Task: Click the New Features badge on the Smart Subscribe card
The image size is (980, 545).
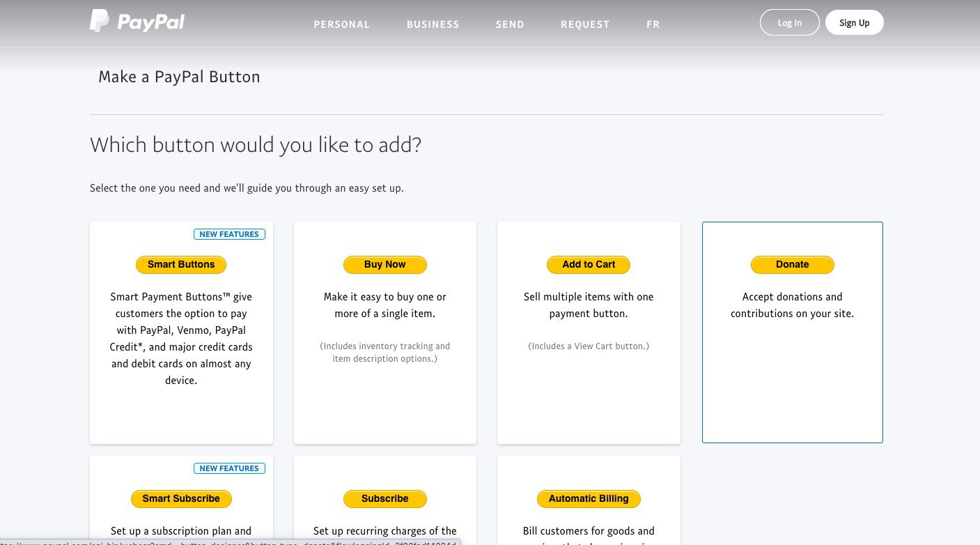Action: (229, 468)
